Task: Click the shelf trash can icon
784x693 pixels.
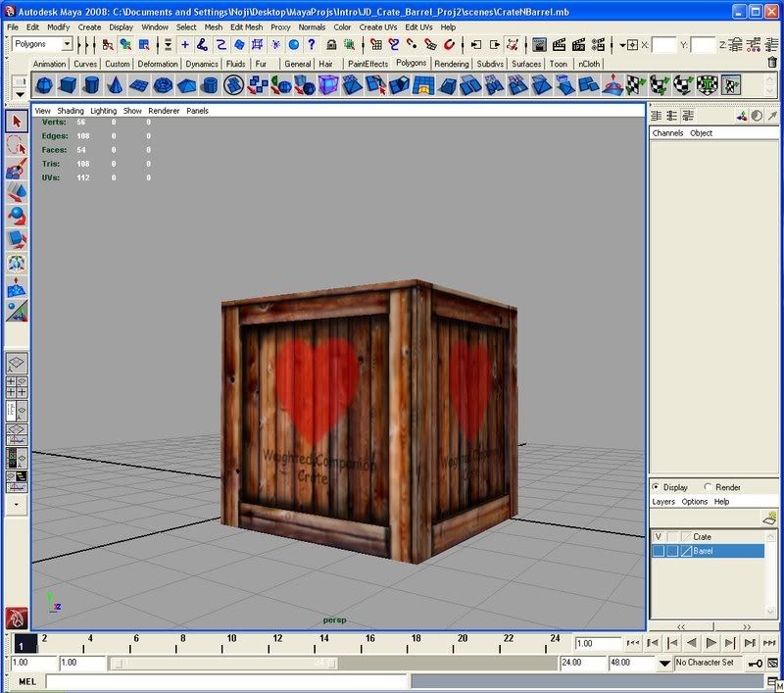Action: [x=772, y=63]
